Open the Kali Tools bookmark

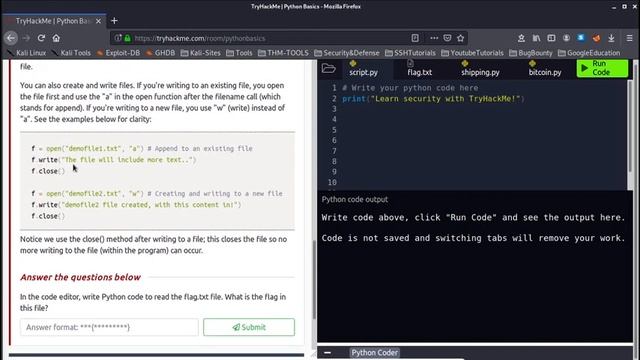tap(71, 53)
